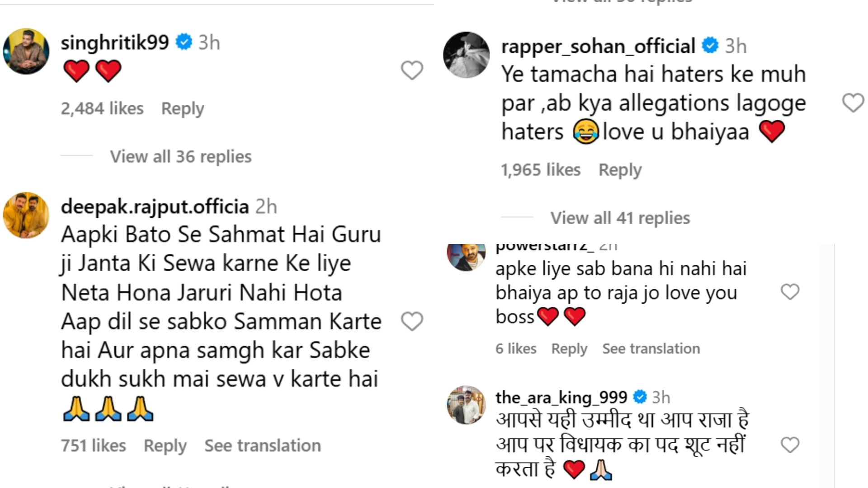Image resolution: width=868 pixels, height=488 pixels.
Task: Open deepak.rajput.officia's profile picture
Action: pyautogui.click(x=26, y=215)
